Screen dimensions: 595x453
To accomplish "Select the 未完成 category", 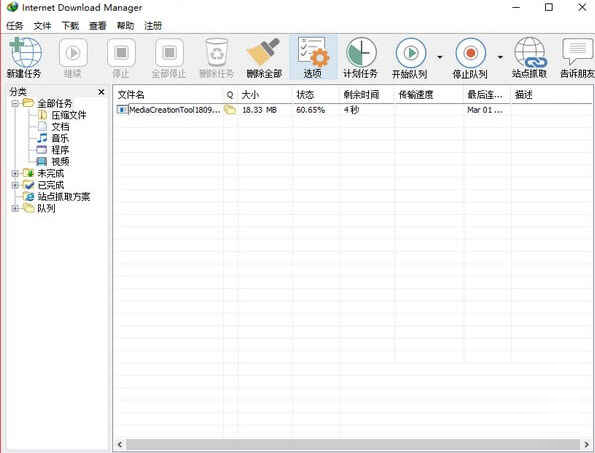I will pyautogui.click(x=50, y=173).
